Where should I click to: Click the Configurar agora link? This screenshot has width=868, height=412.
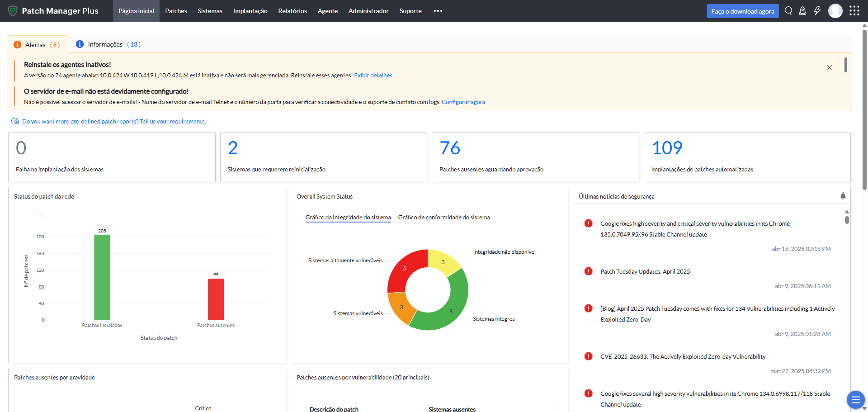[x=463, y=102]
